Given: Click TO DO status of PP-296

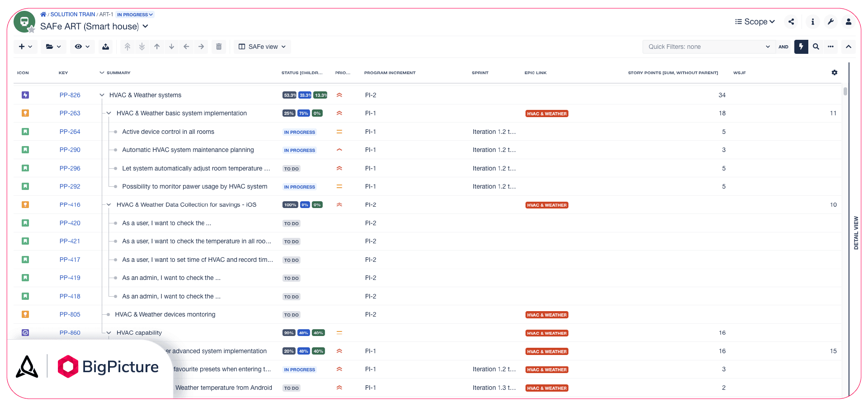Looking at the screenshot, I should 291,169.
